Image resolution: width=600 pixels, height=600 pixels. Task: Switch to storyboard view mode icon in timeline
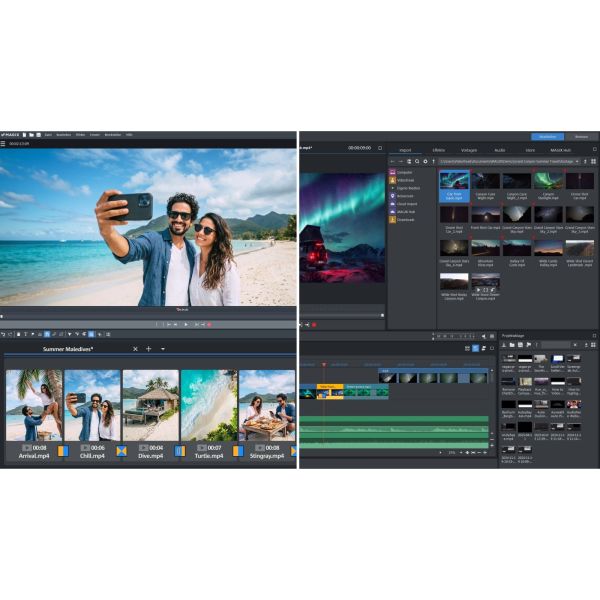click(467, 348)
